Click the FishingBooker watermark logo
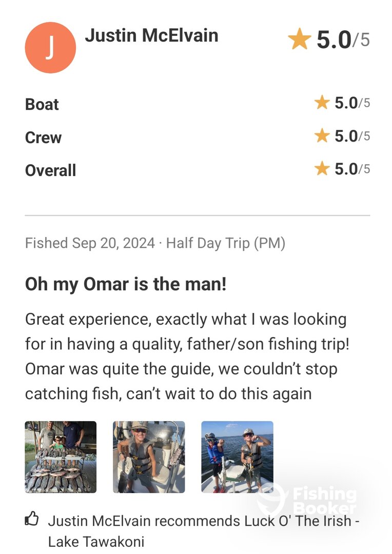This screenshot has height=554, width=392. [308, 499]
